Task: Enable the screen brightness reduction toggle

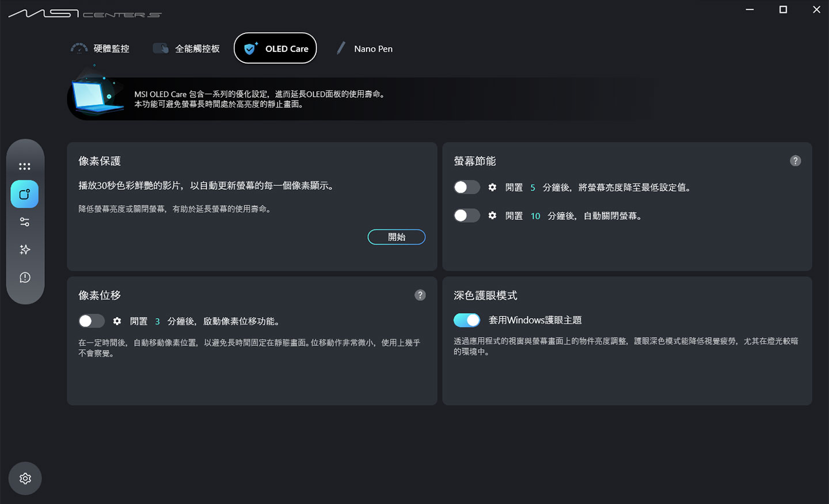Action: click(467, 187)
